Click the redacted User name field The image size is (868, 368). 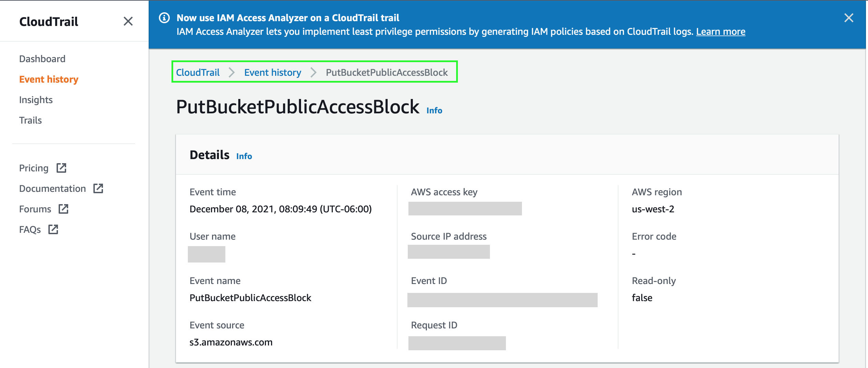click(207, 254)
